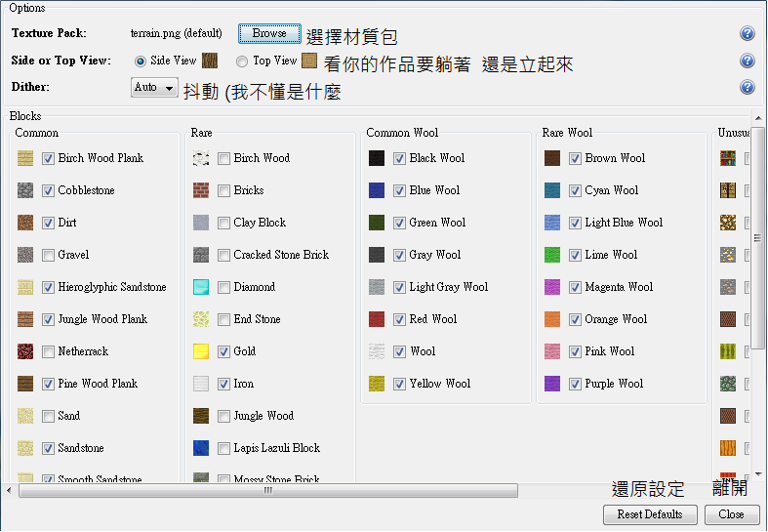Click the Bricks block texture icon

201,190
